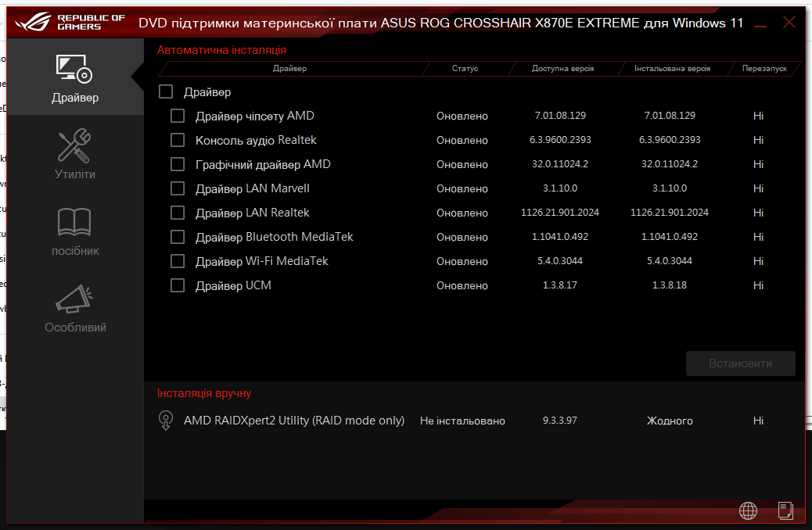
Task: Click the Драйвер чіпсету AMD label
Action: [x=255, y=116]
